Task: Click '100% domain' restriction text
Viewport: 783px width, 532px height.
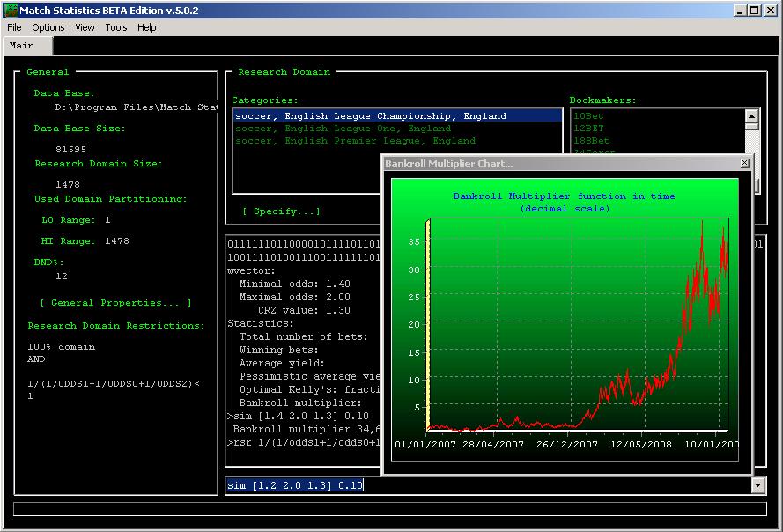Action: 61,347
